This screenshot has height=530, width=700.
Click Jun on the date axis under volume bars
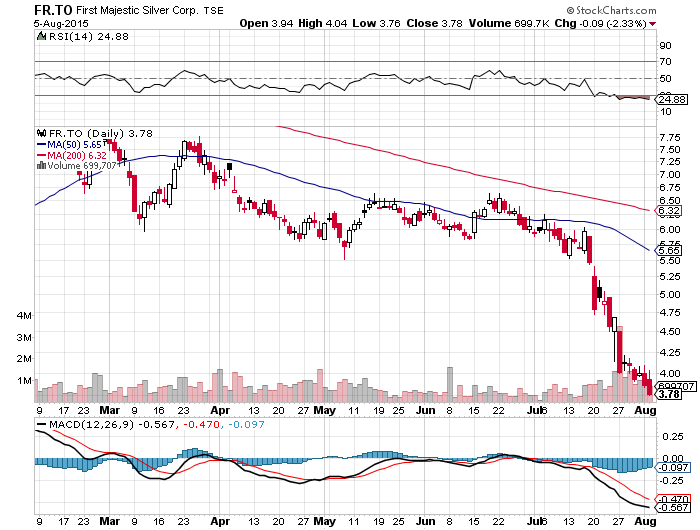click(x=425, y=410)
